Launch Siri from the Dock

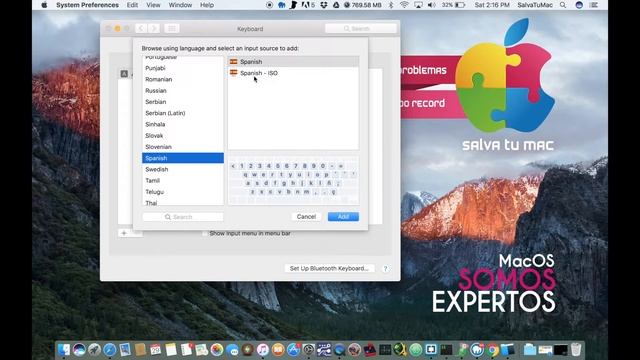(x=79, y=350)
